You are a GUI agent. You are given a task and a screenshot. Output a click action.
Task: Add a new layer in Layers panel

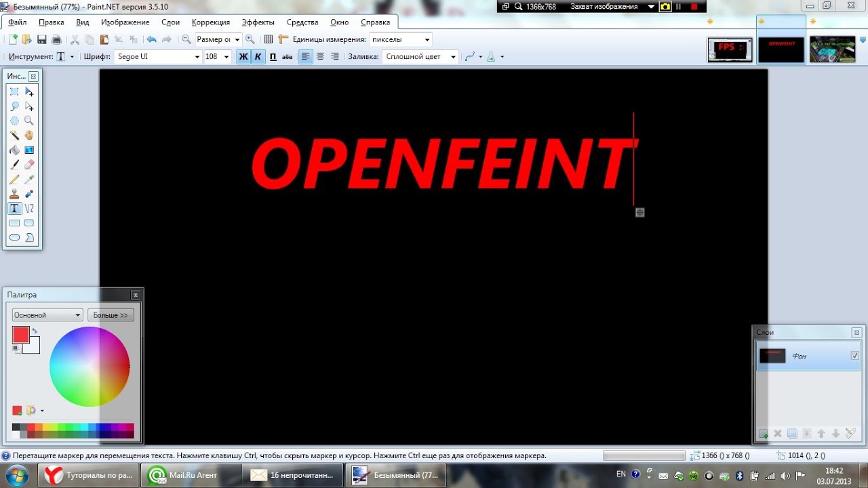click(x=764, y=434)
